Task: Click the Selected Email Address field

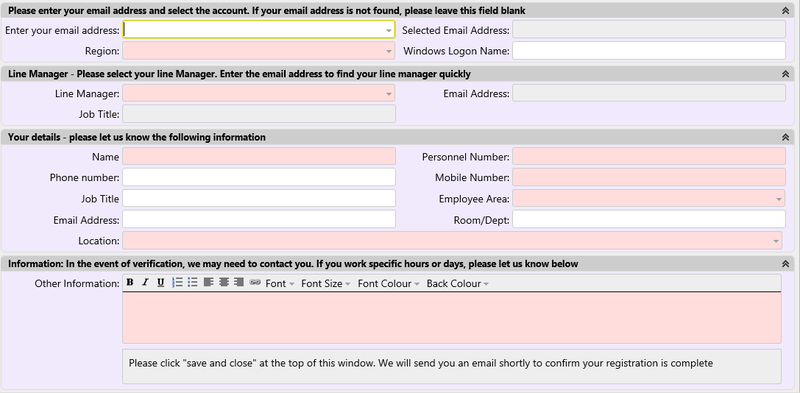Action: [x=649, y=30]
